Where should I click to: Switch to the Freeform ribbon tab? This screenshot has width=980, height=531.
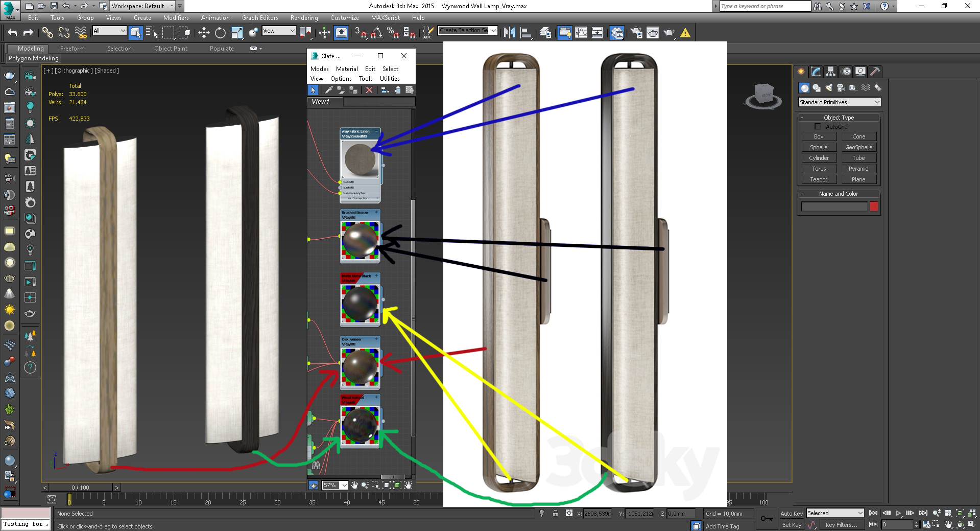click(x=73, y=49)
